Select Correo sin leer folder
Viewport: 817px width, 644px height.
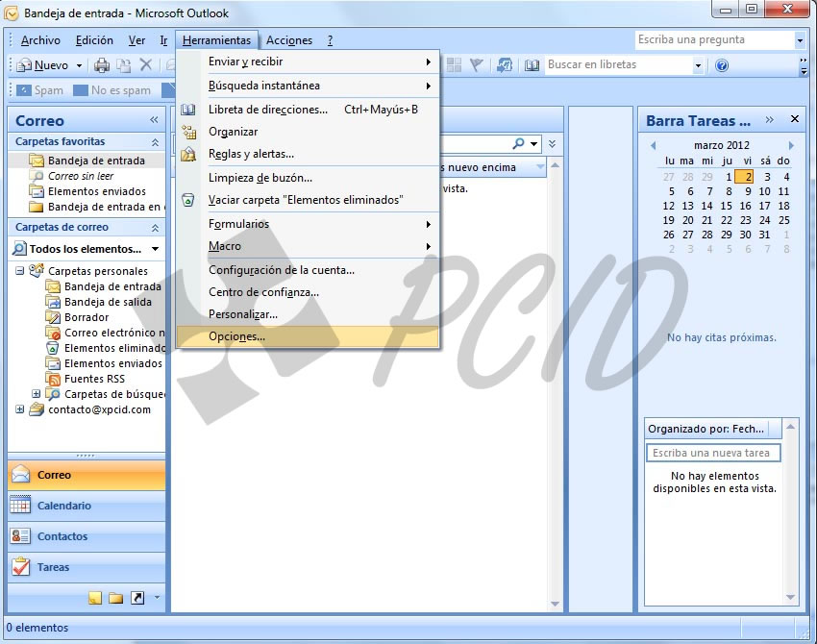pyautogui.click(x=80, y=176)
